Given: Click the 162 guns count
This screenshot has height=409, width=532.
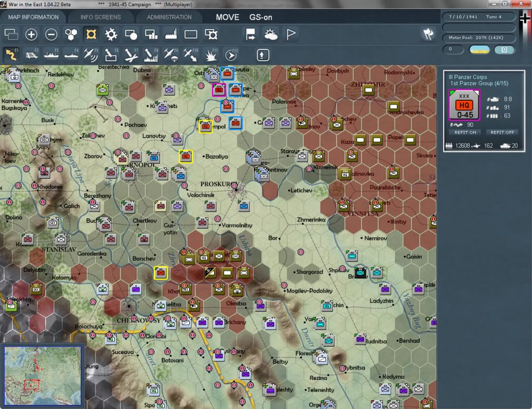Looking at the screenshot, I should click(x=488, y=146).
